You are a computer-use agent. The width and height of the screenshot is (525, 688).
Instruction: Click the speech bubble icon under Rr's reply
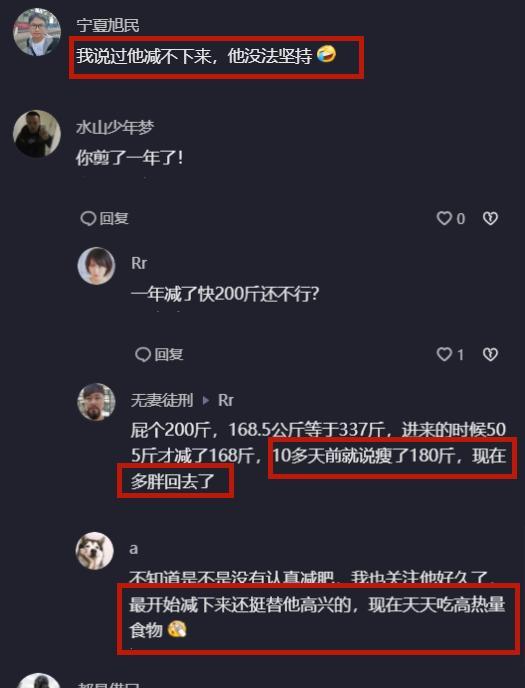pos(143,354)
